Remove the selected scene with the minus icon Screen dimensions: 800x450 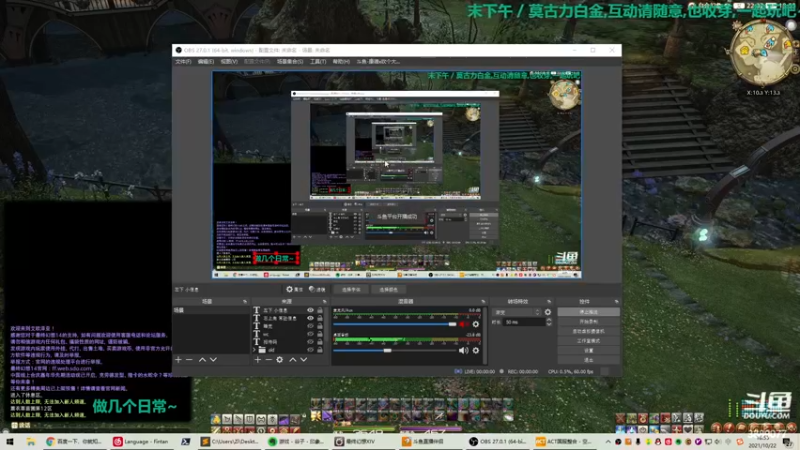pos(189,360)
